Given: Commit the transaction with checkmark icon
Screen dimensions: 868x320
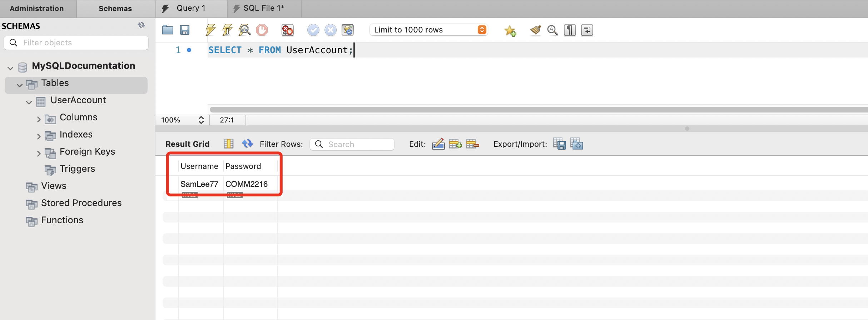Looking at the screenshot, I should [313, 30].
